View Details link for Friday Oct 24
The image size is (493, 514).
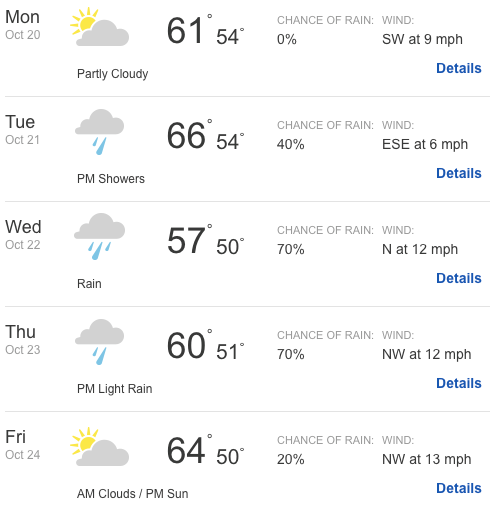459,488
